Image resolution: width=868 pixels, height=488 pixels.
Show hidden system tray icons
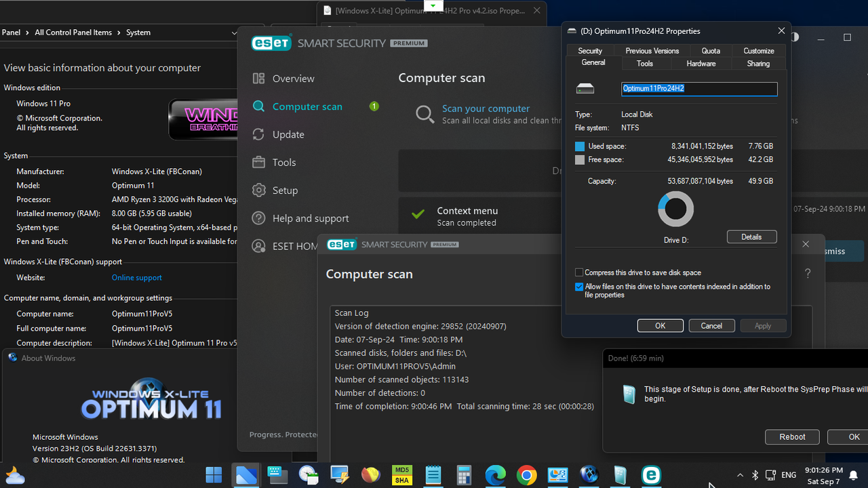pyautogui.click(x=740, y=475)
